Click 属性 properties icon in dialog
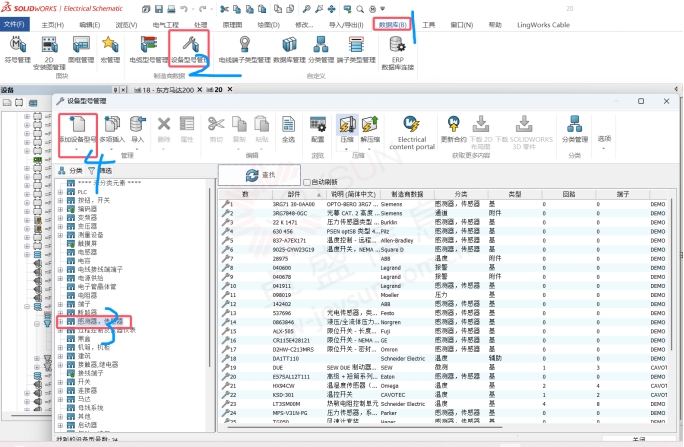The height and width of the screenshot is (447, 684). pos(187,130)
